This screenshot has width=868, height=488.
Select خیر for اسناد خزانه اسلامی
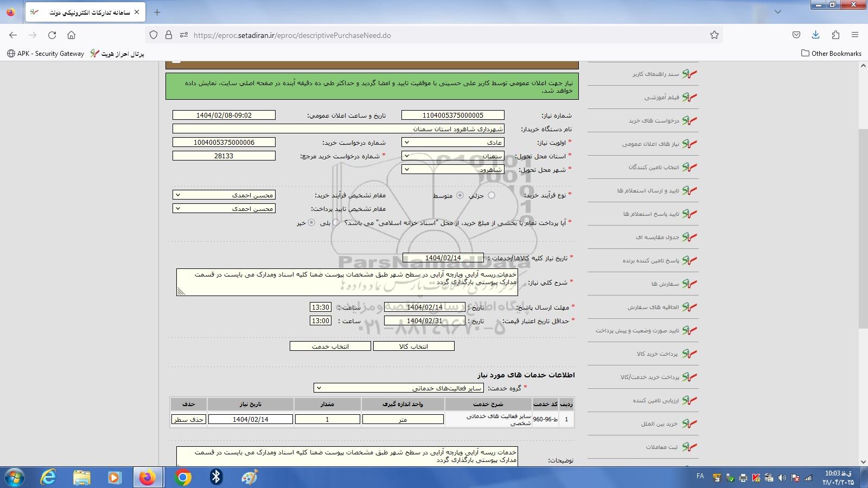coord(311,222)
